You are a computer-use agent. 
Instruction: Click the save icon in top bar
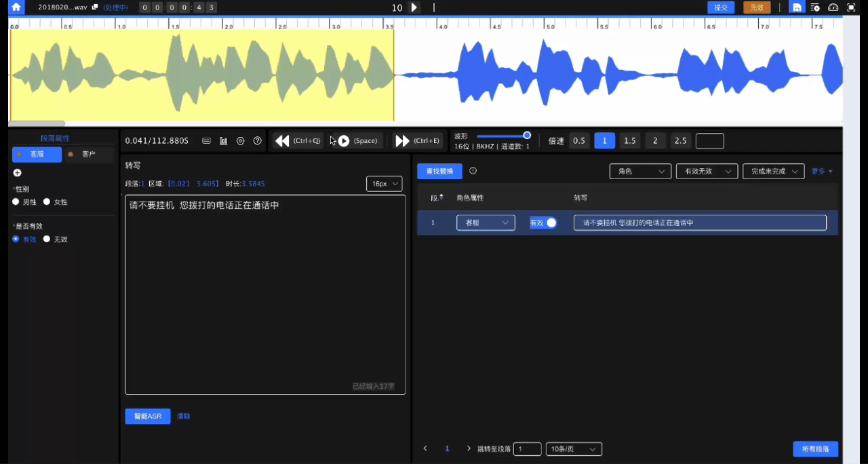[x=797, y=7]
